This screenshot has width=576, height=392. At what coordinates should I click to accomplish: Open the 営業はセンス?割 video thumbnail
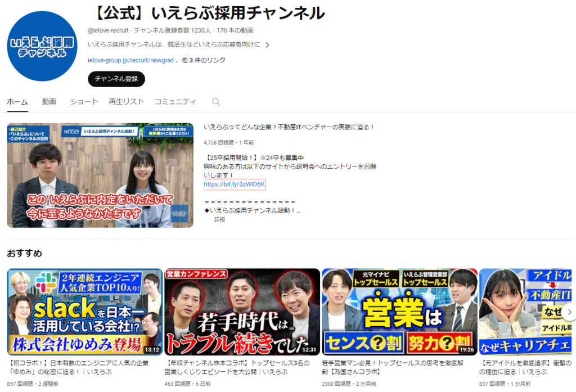tap(399, 312)
